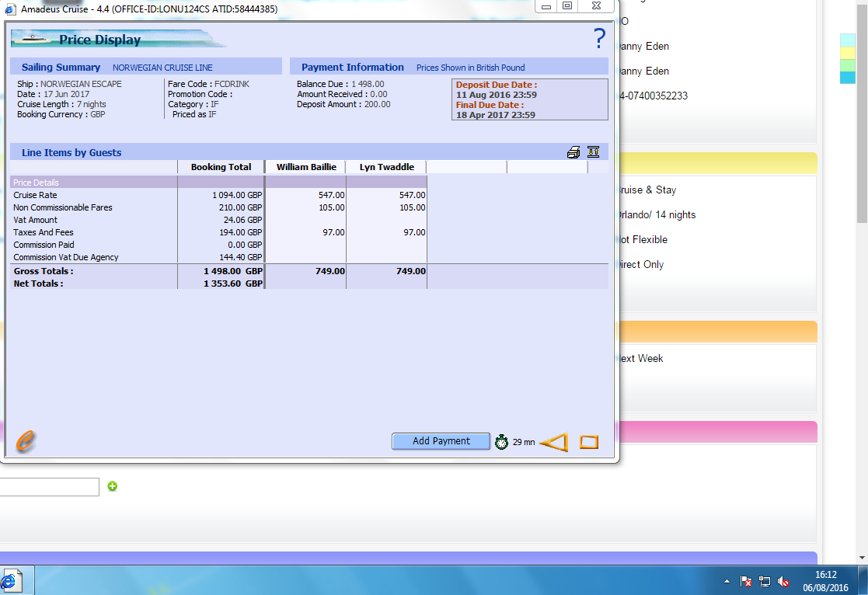Show hidden tray icons with the arrow
Image resolution: width=868 pixels, height=595 pixels.
coord(727,581)
